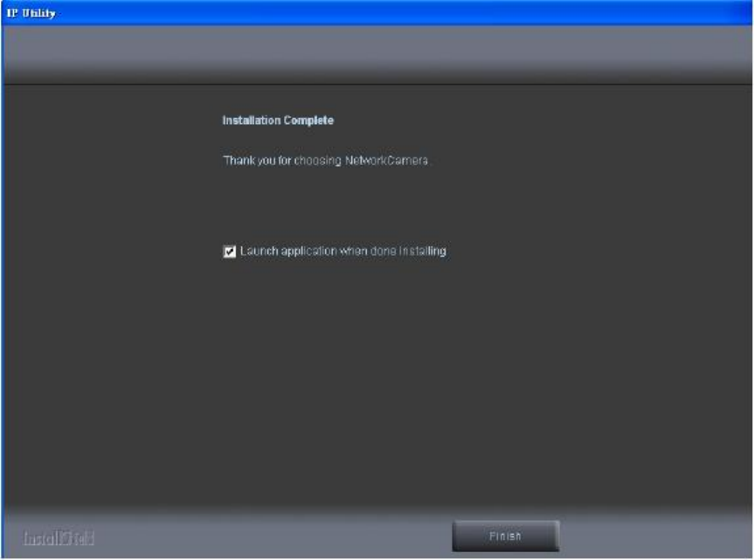Click the gray footer bar beside Finish

coord(269,535)
